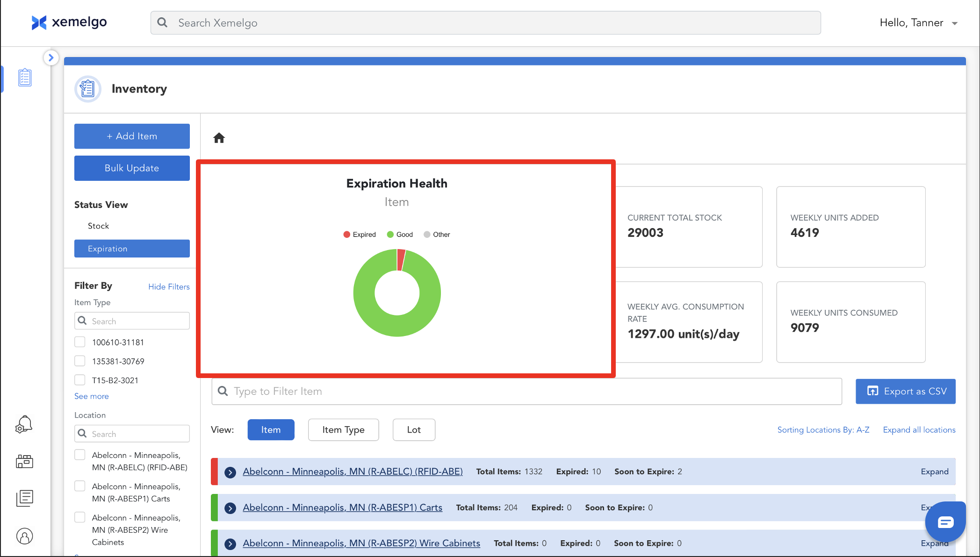The width and height of the screenshot is (980, 557).
Task: Click the Expired red legend swatch
Action: [347, 235]
